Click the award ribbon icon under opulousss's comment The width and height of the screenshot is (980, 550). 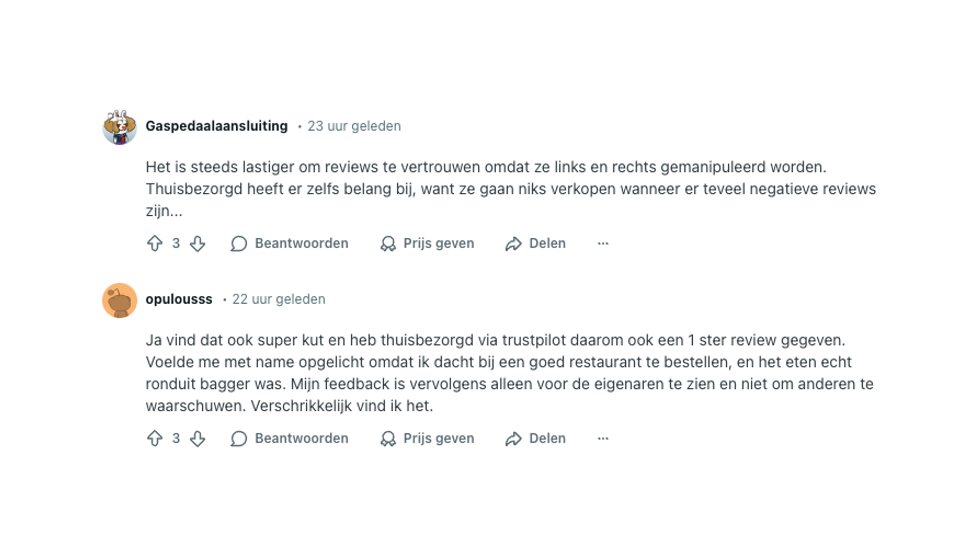(x=388, y=438)
